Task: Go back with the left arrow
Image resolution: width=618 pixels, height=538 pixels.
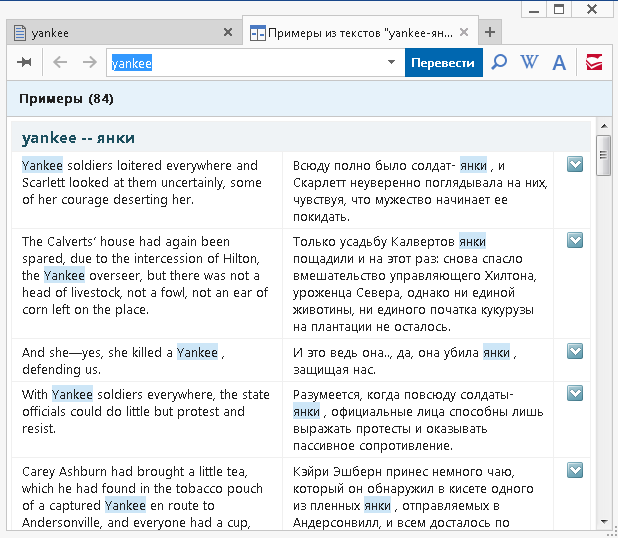Action: click(60, 62)
